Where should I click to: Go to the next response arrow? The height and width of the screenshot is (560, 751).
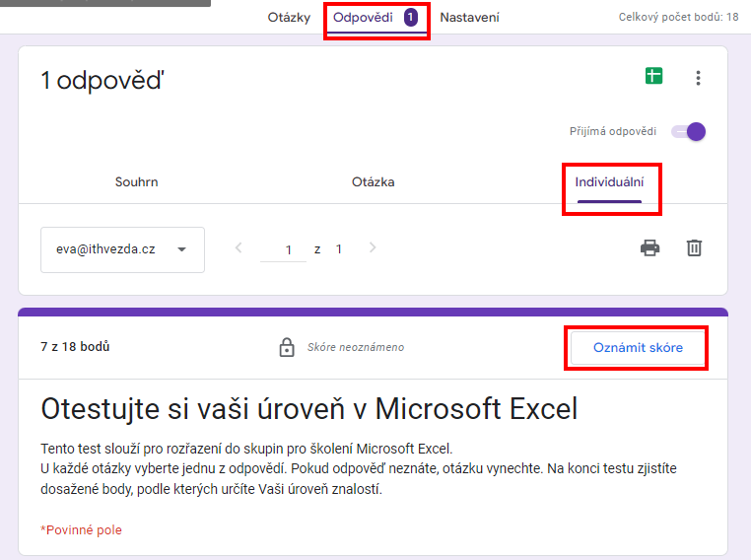tap(373, 247)
